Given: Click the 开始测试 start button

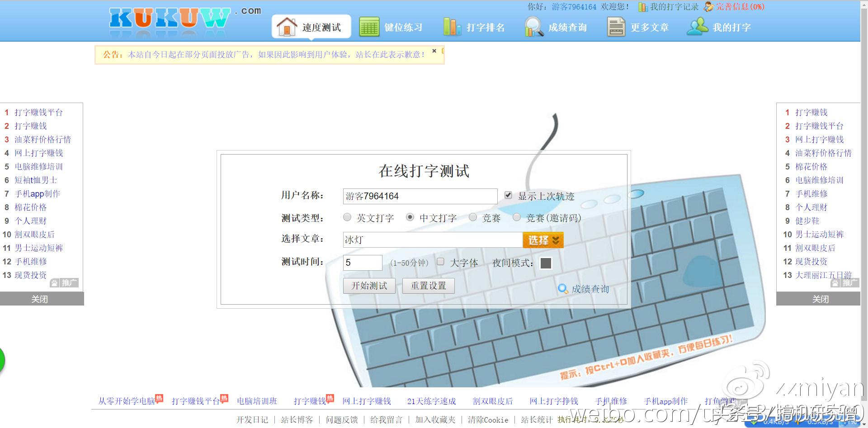Looking at the screenshot, I should pos(369,286).
